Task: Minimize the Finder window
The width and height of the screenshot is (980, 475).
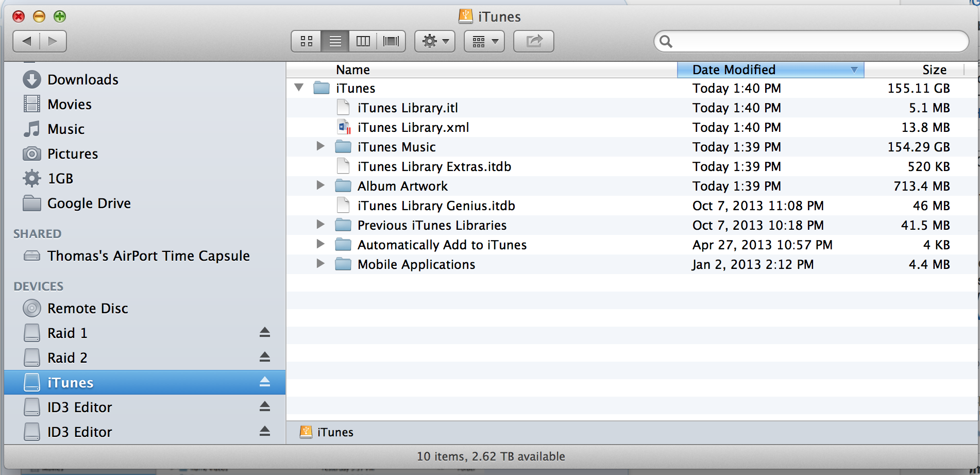Action: pos(39,16)
